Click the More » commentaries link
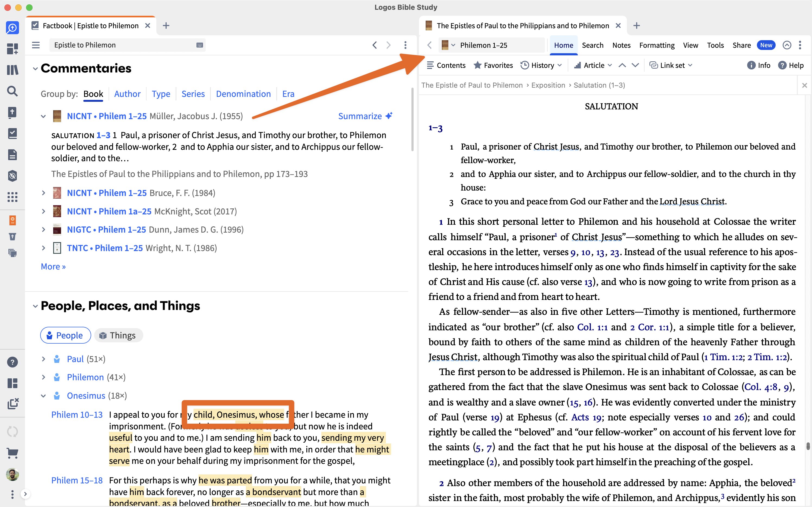Image resolution: width=812 pixels, height=507 pixels. [x=53, y=267]
